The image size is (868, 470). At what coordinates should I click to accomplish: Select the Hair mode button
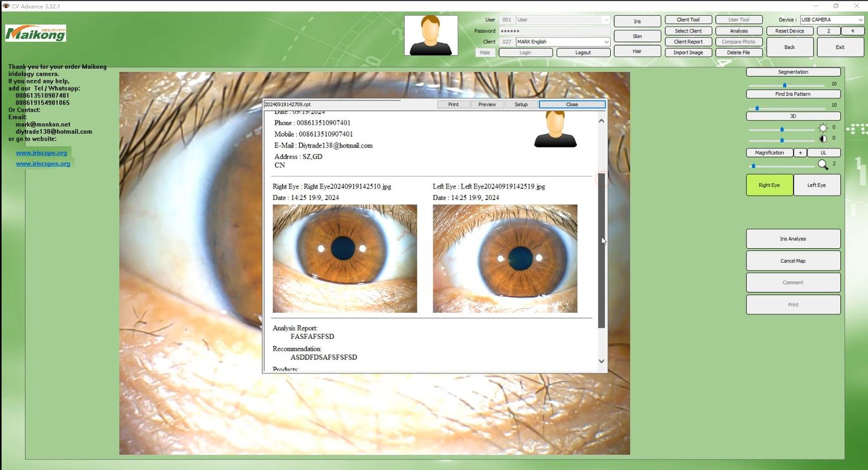(x=637, y=51)
